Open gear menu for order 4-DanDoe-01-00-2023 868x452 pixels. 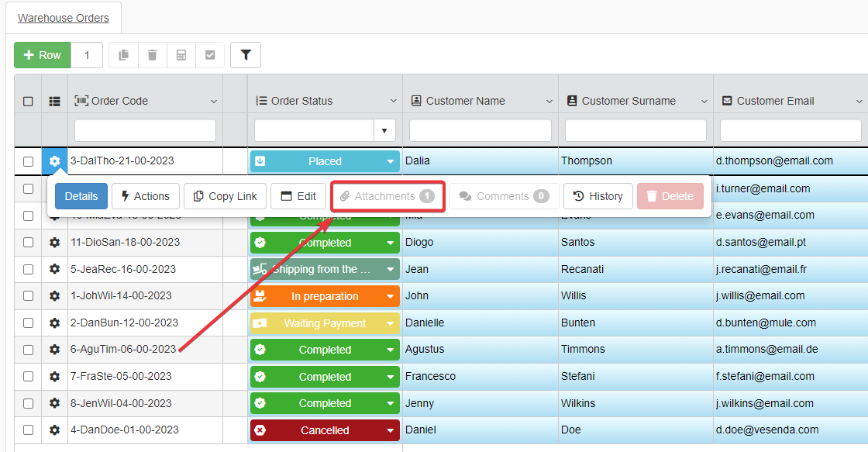click(54, 430)
